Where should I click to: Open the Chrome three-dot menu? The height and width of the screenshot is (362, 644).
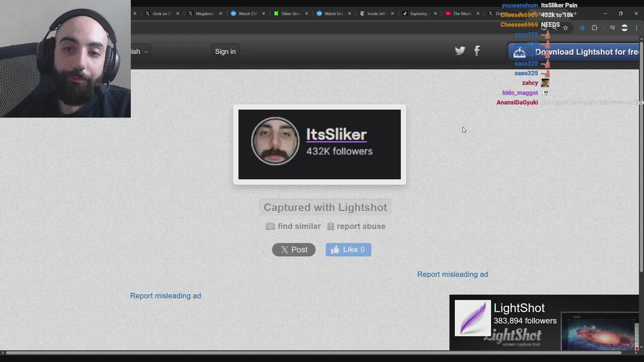[636, 28]
